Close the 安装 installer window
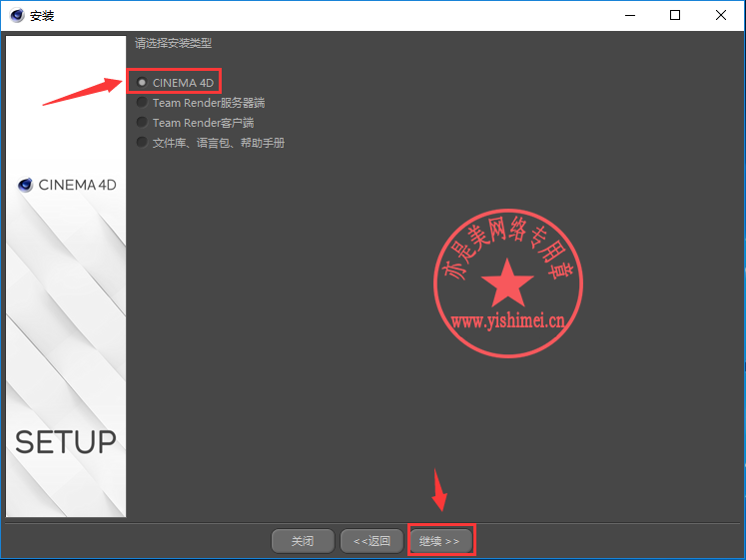Image resolution: width=746 pixels, height=560 pixels. click(x=721, y=15)
